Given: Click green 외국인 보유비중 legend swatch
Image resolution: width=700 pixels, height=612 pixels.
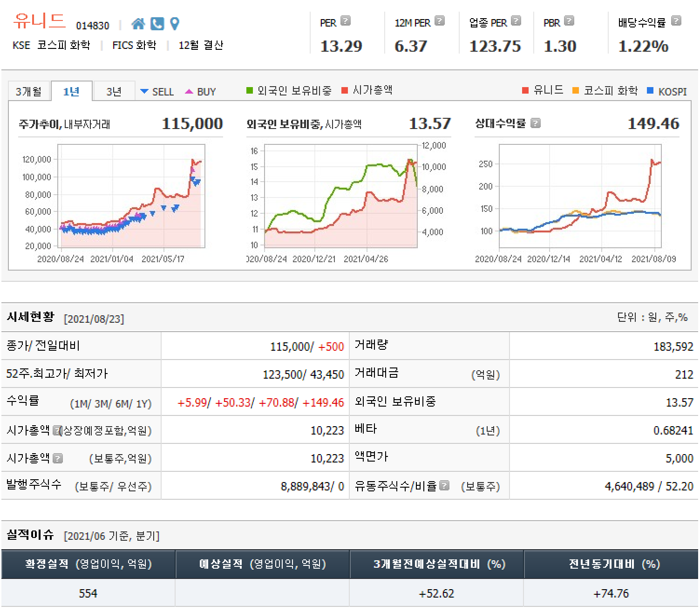Looking at the screenshot, I should click(x=250, y=90).
